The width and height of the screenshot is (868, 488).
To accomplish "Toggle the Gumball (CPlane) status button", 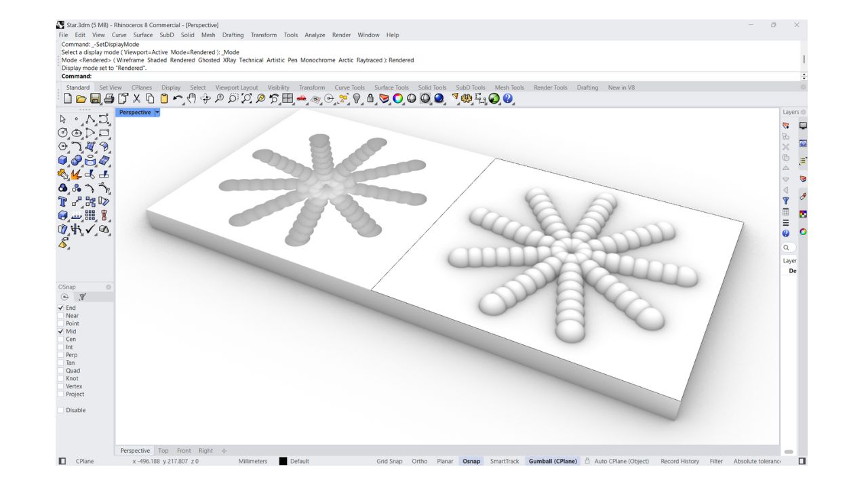I will 553,461.
